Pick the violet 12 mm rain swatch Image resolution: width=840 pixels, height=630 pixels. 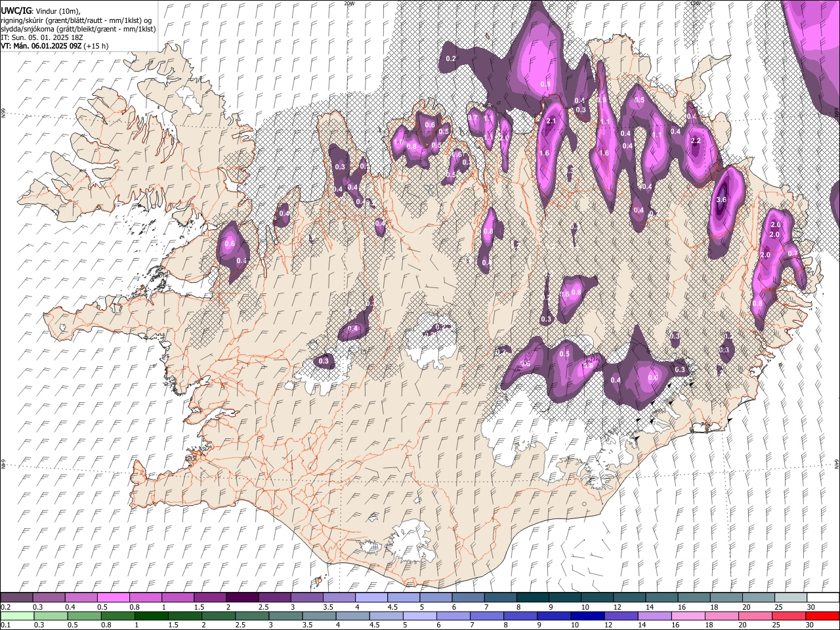(x=621, y=616)
